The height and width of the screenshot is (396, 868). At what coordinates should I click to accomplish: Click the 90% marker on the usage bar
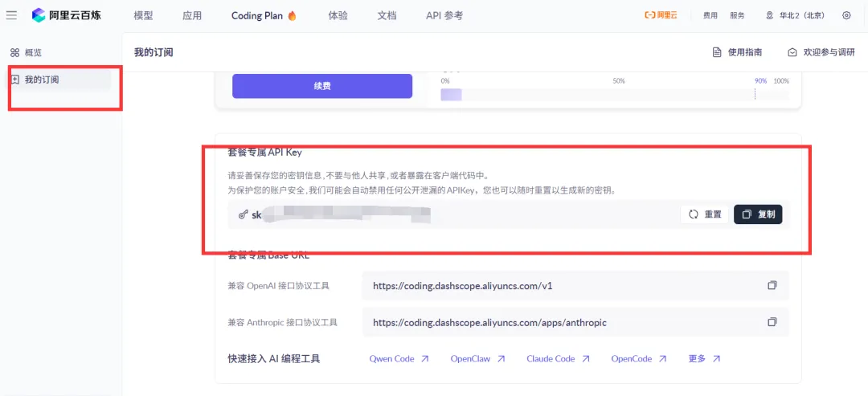(760, 81)
